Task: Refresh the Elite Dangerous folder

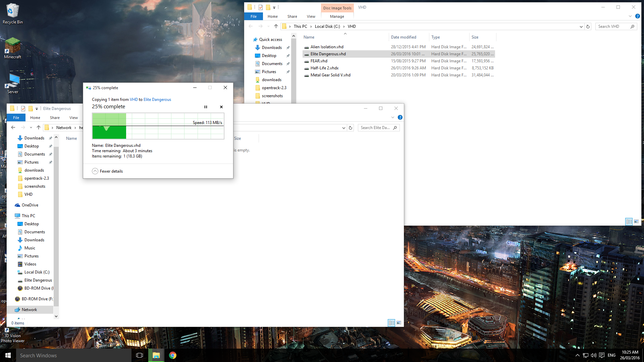Action: (x=351, y=128)
